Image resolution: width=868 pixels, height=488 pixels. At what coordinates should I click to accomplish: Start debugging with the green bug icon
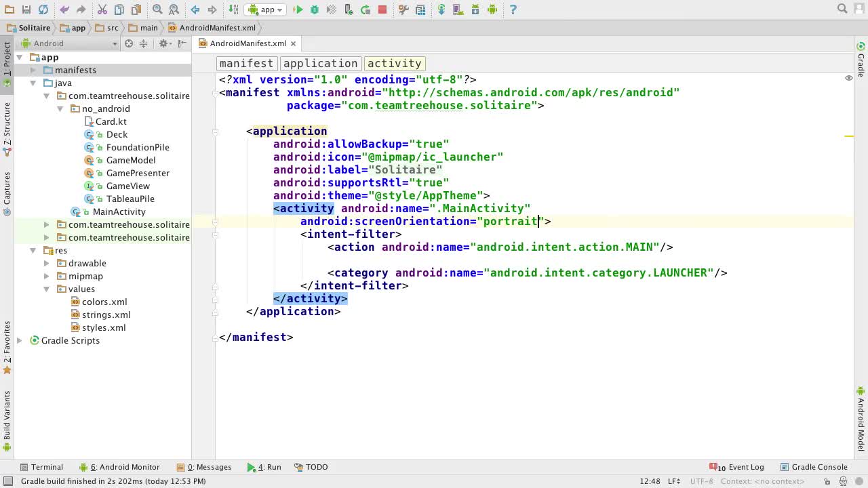pos(315,9)
